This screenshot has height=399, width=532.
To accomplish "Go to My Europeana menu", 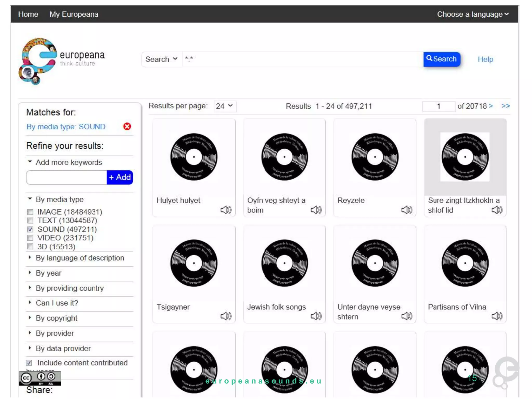I will [x=74, y=14].
